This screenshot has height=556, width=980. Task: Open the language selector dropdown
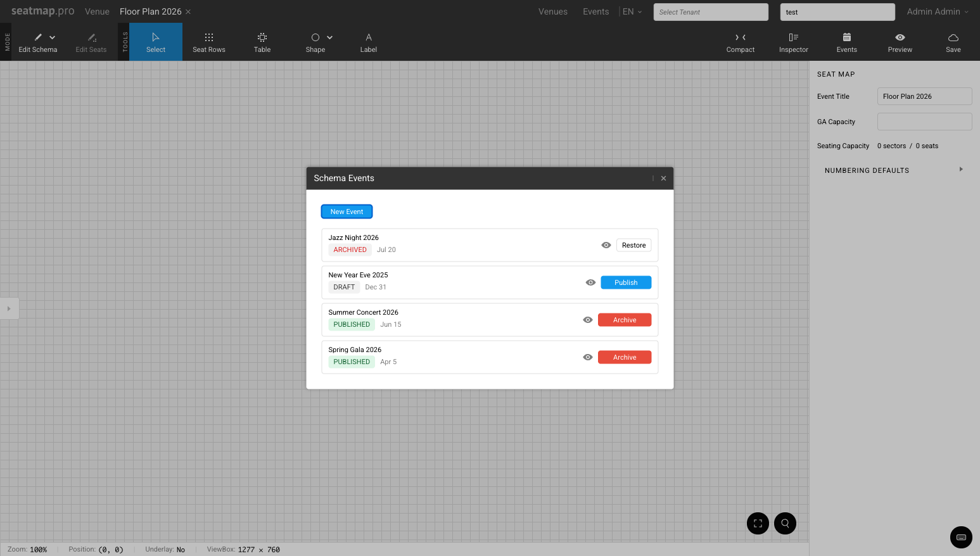(x=632, y=11)
